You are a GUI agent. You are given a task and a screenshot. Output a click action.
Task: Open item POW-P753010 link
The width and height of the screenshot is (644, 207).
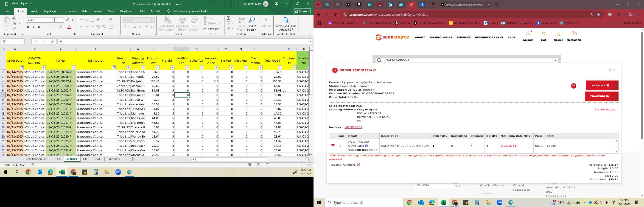click(358, 142)
